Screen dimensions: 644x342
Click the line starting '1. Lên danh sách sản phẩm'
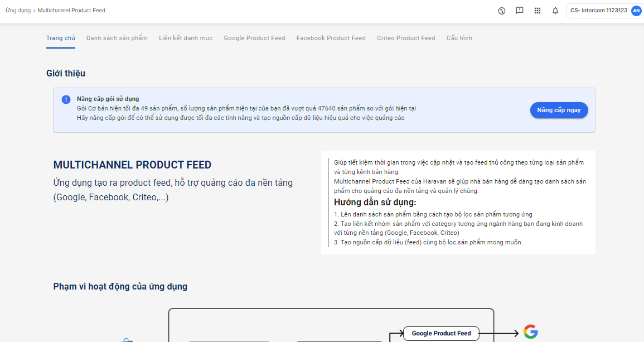pyautogui.click(x=433, y=215)
